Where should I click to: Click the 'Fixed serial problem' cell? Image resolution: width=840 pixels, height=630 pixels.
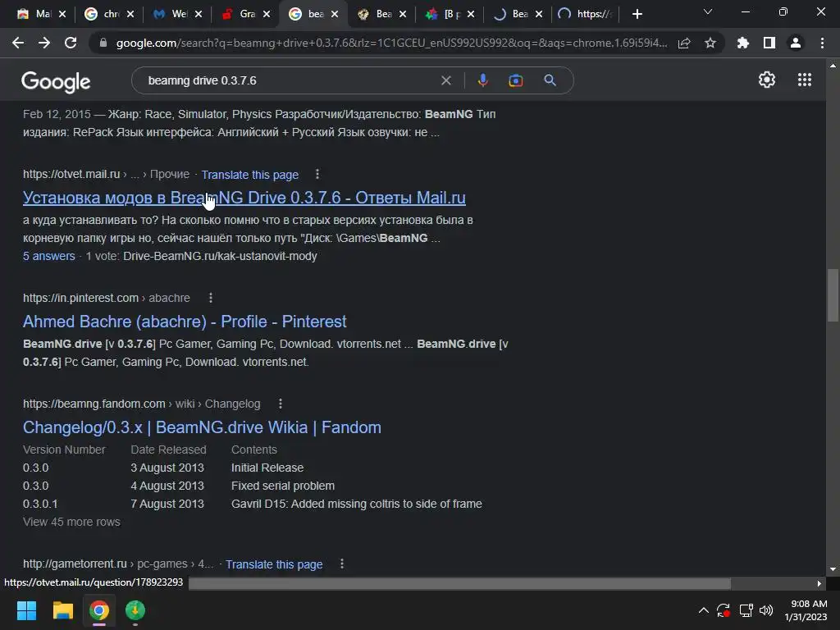point(283,486)
